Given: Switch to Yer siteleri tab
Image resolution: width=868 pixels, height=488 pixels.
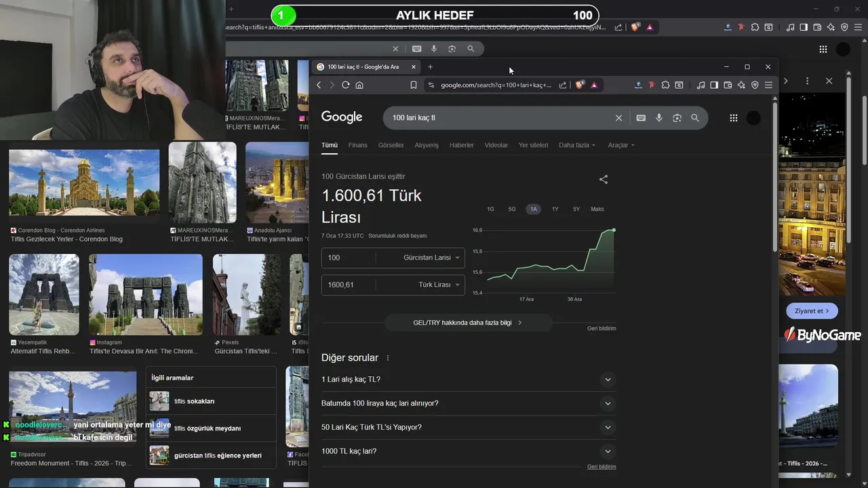Looking at the screenshot, I should [533, 145].
